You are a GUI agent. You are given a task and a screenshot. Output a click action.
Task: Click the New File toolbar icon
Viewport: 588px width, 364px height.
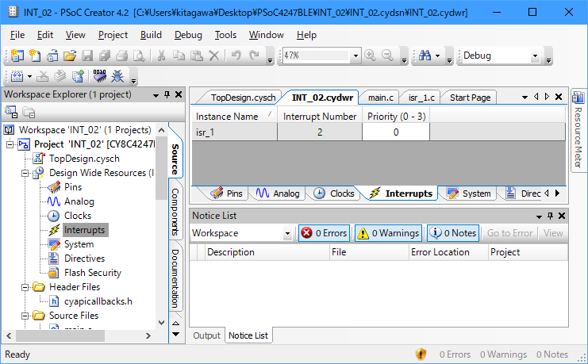point(34,56)
